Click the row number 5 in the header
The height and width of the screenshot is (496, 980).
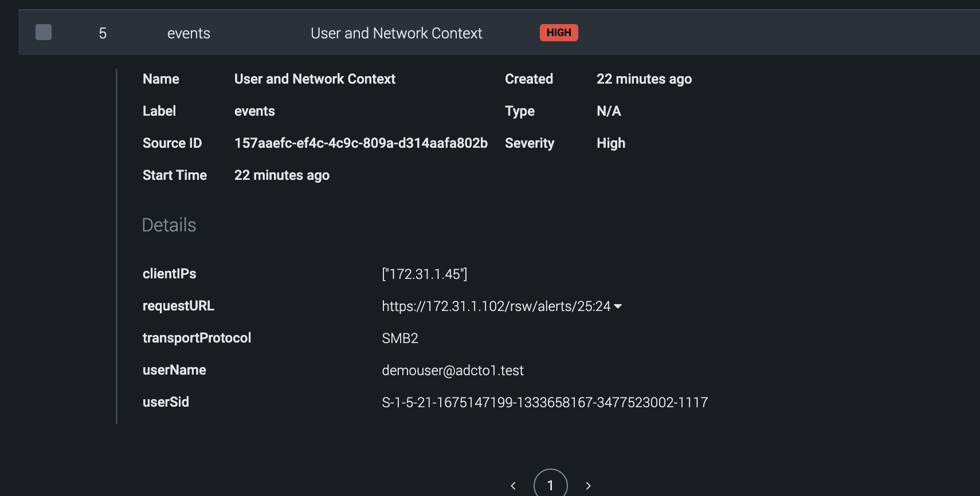[103, 33]
